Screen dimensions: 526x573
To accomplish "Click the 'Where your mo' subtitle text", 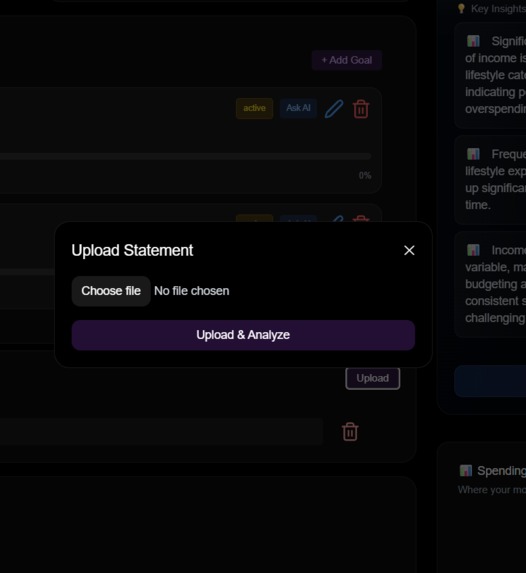I will 492,490.
